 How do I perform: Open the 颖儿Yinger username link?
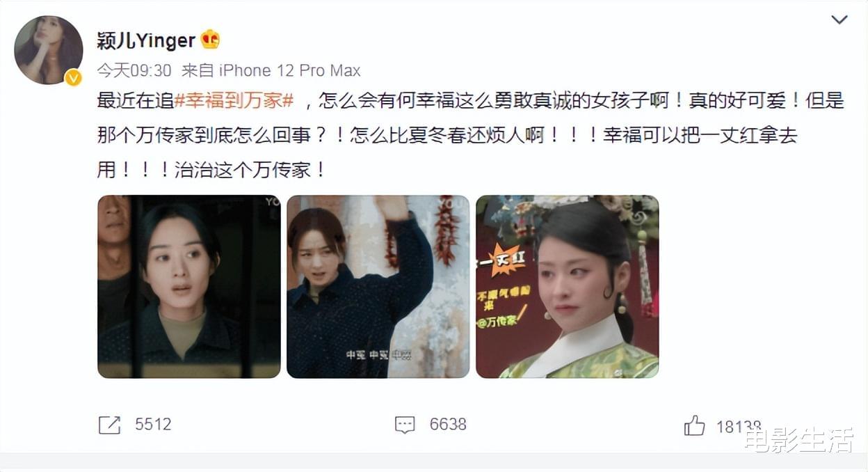coord(146,40)
